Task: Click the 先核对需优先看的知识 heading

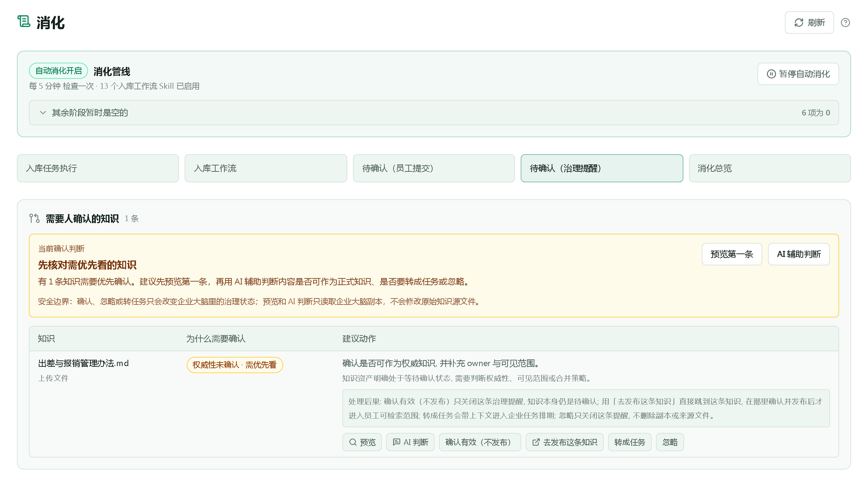Action: [87, 265]
